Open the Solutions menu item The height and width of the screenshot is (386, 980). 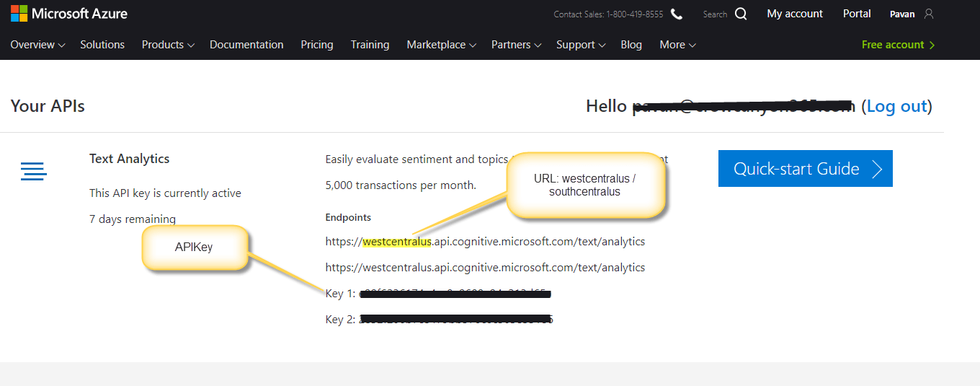[x=102, y=45]
